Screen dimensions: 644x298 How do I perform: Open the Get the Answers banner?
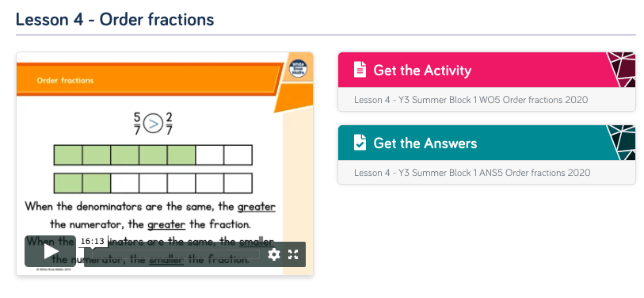coord(486,143)
